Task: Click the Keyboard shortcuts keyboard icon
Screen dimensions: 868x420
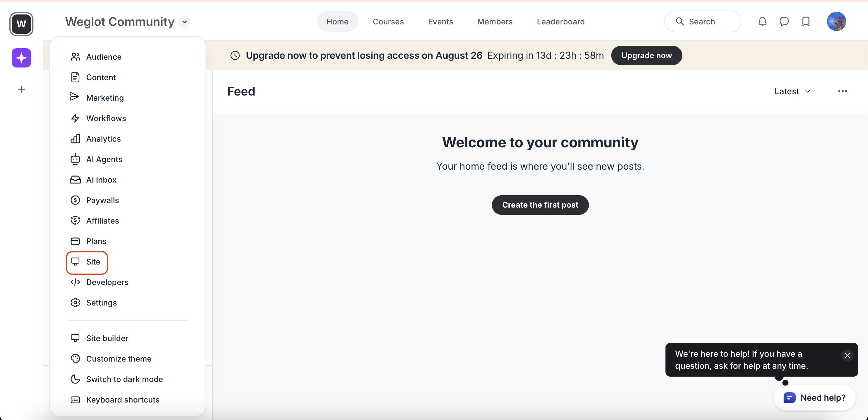Action: click(x=75, y=400)
